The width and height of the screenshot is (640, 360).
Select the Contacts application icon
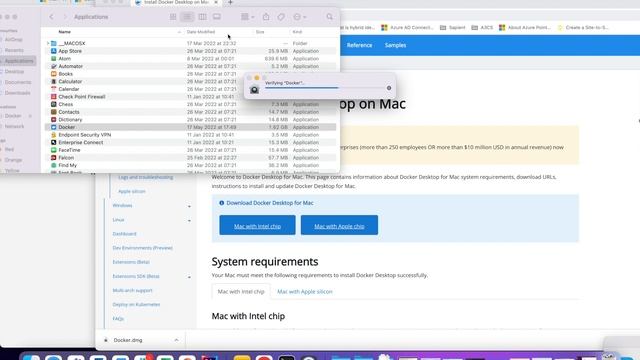point(53,112)
